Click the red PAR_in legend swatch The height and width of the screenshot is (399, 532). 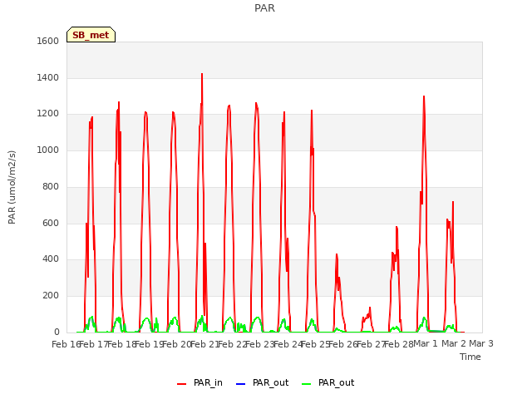pyautogui.click(x=181, y=384)
